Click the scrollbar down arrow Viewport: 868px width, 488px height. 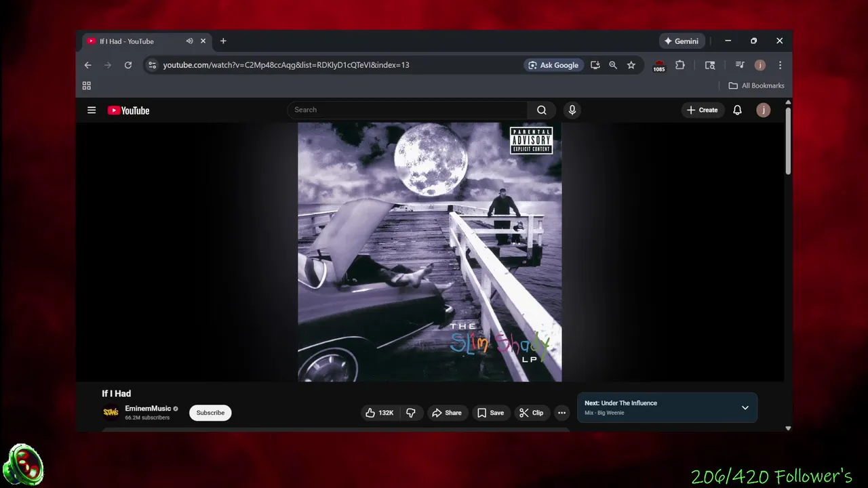pyautogui.click(x=788, y=428)
